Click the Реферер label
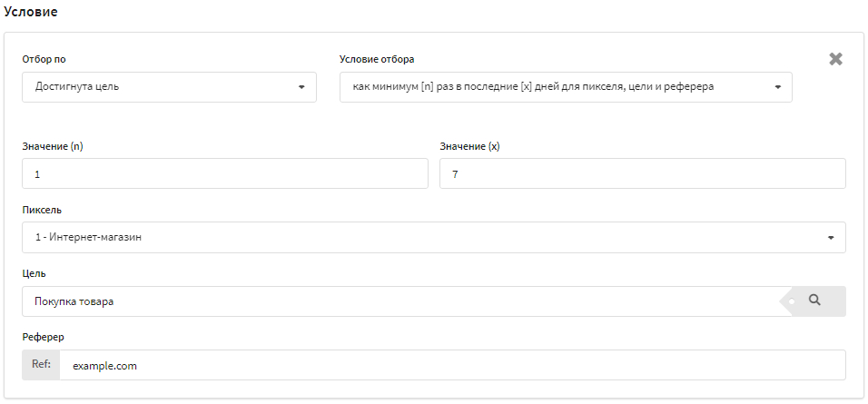Viewport: 868px width, 404px height. 44,337
